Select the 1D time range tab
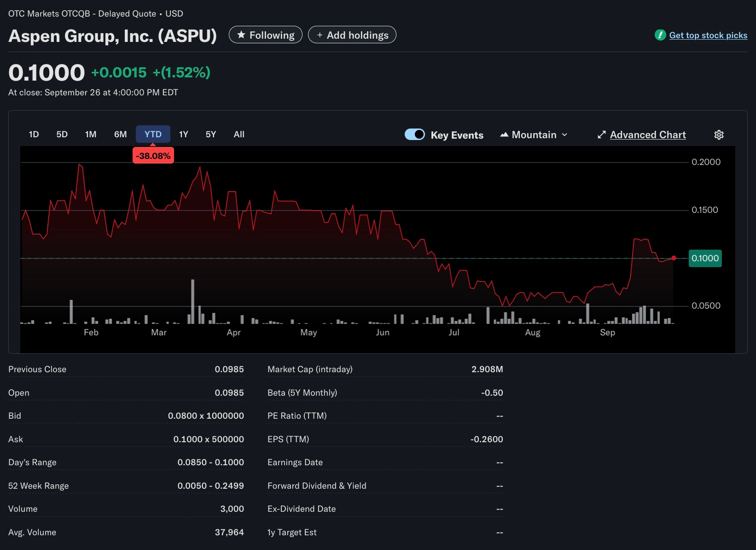Screen dimensions: 756x550 34,134
